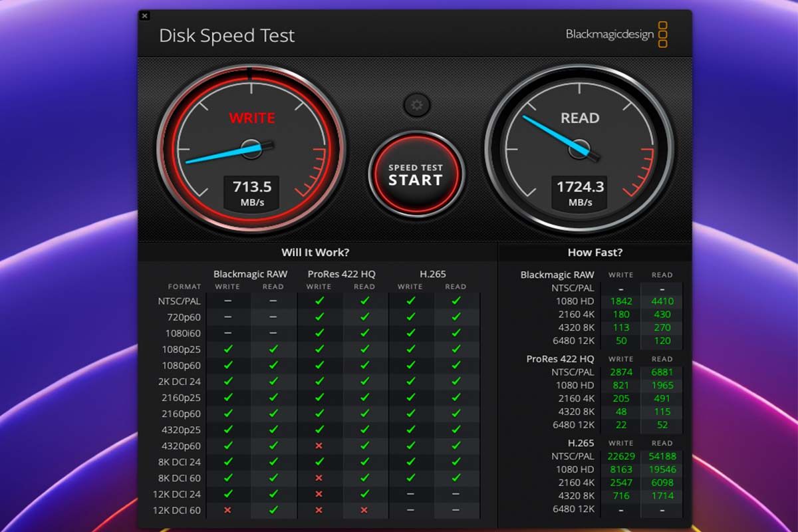The image size is (798, 532).
Task: Open settings via the gear icon
Action: coord(417,105)
